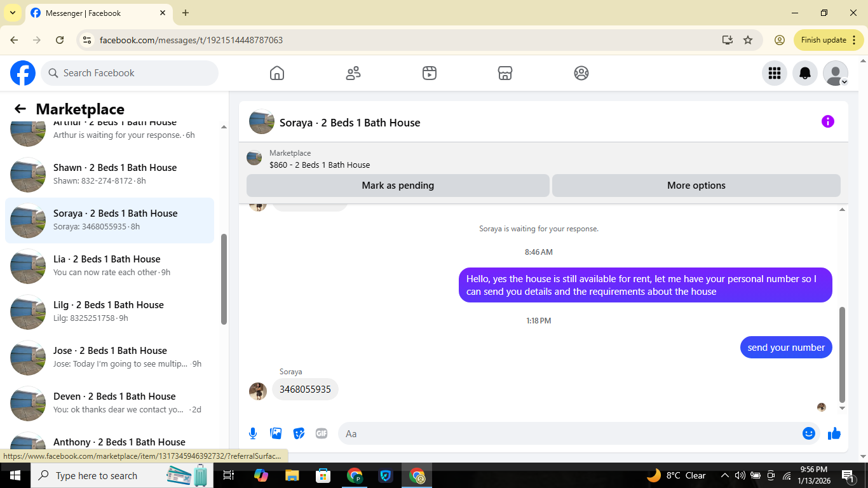The height and width of the screenshot is (488, 868).
Task: Open Jose's conversation
Action: [109, 357]
